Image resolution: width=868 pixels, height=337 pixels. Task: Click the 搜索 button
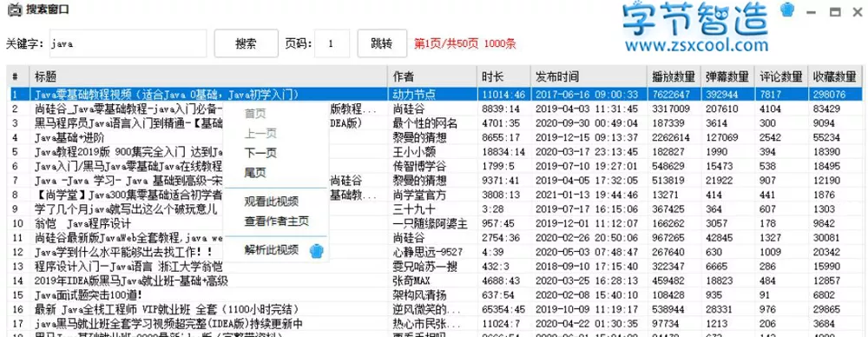246,43
